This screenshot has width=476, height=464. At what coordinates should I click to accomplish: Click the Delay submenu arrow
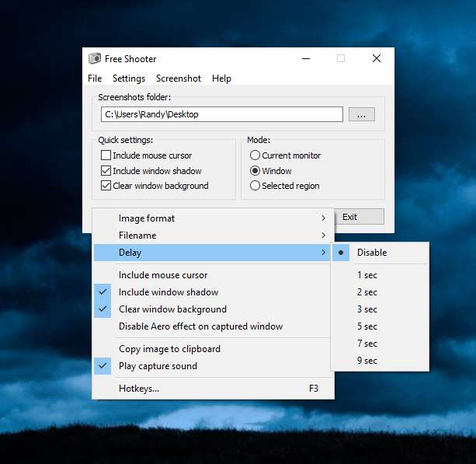click(323, 253)
